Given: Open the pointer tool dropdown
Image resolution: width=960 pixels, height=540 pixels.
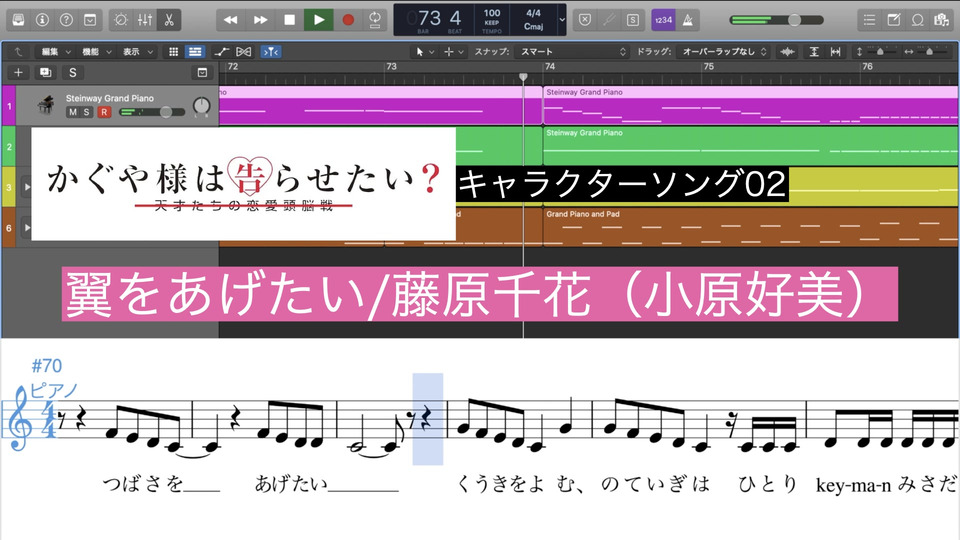Looking at the screenshot, I should coord(424,52).
